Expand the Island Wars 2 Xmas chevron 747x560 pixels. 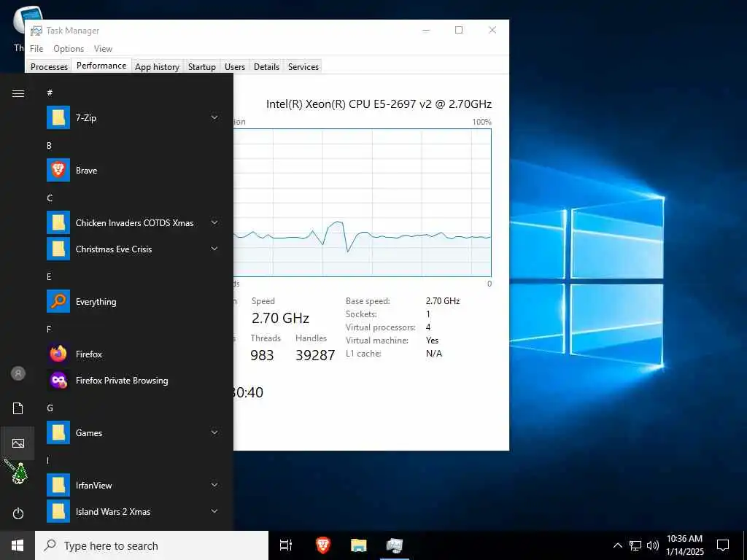(x=214, y=511)
